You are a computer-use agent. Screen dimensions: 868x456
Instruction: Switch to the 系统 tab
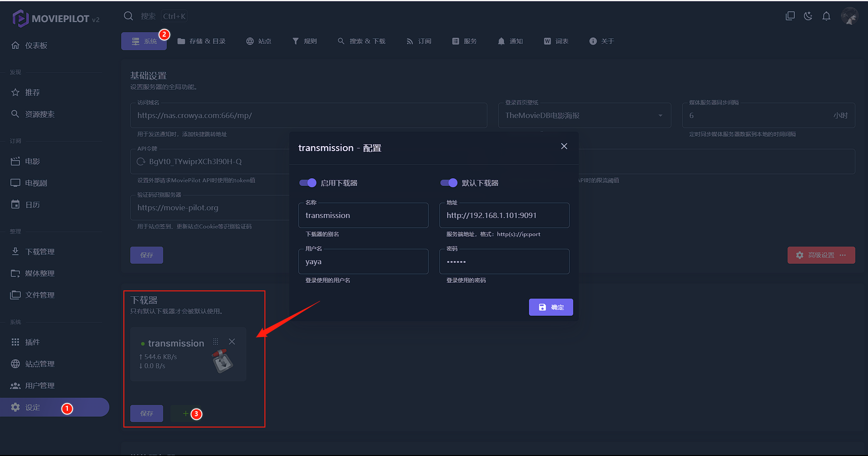coord(144,41)
